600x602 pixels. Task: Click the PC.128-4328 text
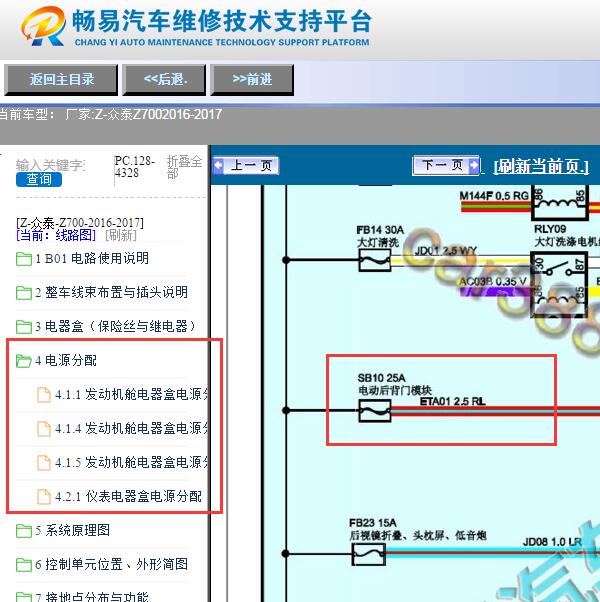pos(134,167)
